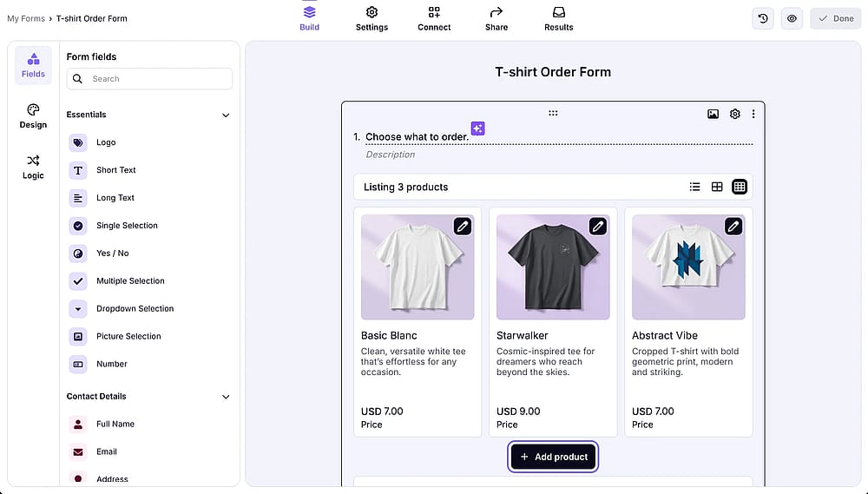Viewport: 868px width, 494px height.
Task: Open question settings gear icon
Action: tap(734, 114)
